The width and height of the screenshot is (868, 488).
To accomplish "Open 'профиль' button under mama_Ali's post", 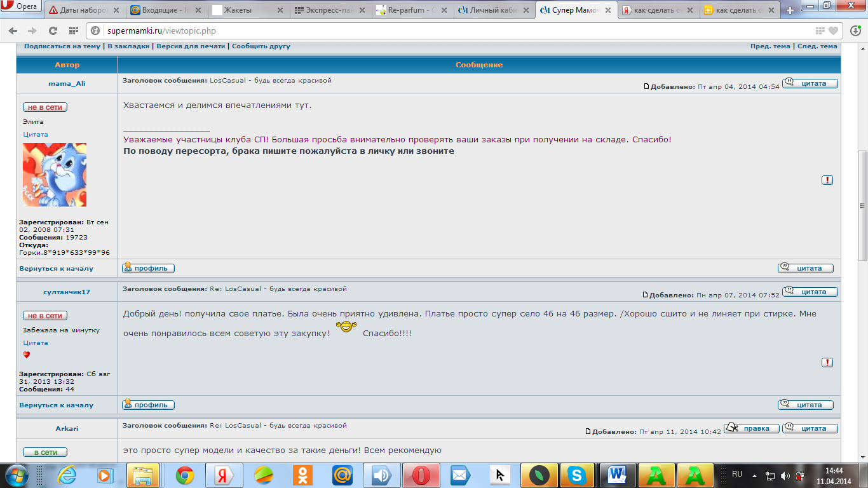I will tap(148, 268).
